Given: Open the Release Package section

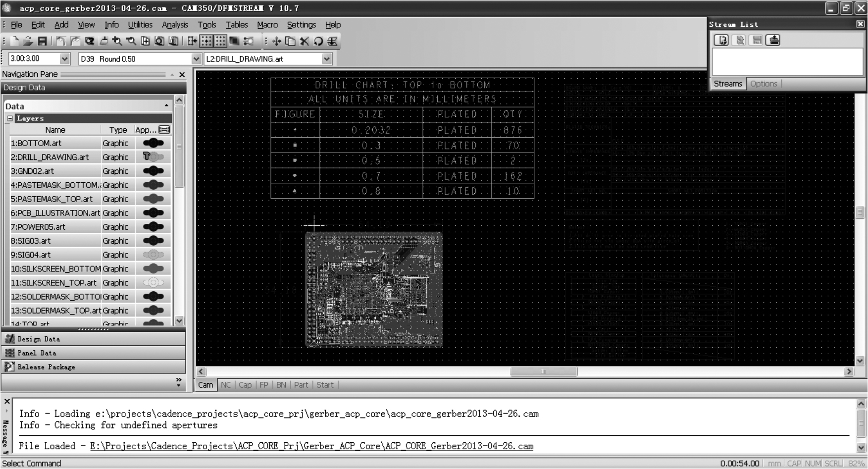Looking at the screenshot, I should [x=46, y=367].
